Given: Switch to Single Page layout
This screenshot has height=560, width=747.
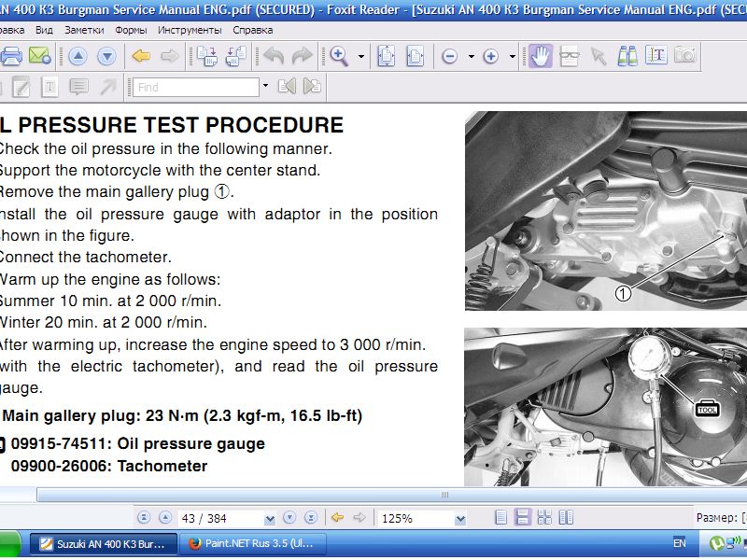Looking at the screenshot, I should [500, 518].
